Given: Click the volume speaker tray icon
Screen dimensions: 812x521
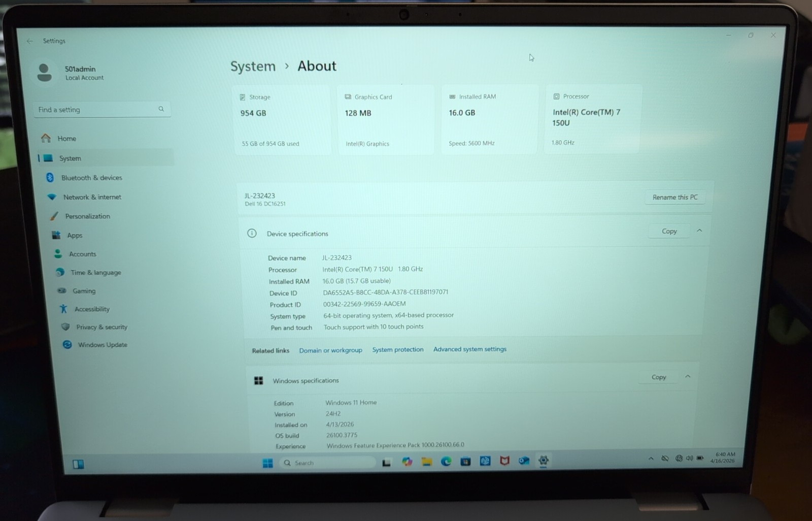Looking at the screenshot, I should pos(689,458).
